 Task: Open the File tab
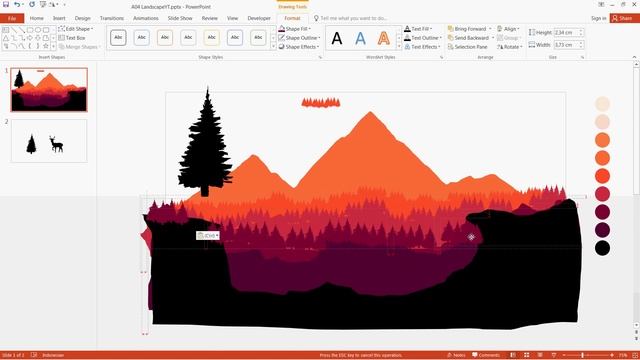(x=12, y=18)
